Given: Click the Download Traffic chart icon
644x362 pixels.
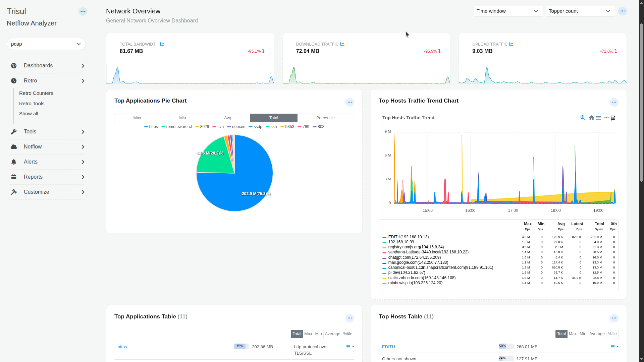Looking at the screenshot, I should coord(342,44).
